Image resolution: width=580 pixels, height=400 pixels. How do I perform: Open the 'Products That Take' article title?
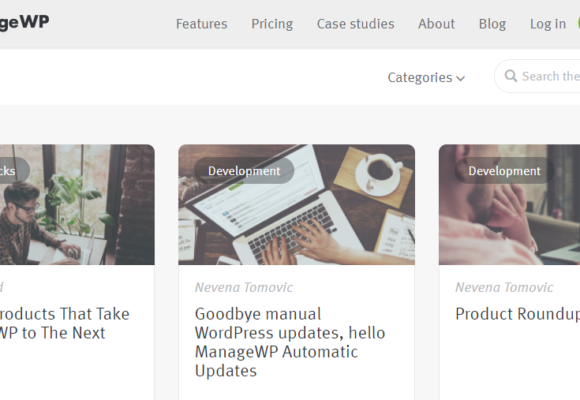(65, 323)
